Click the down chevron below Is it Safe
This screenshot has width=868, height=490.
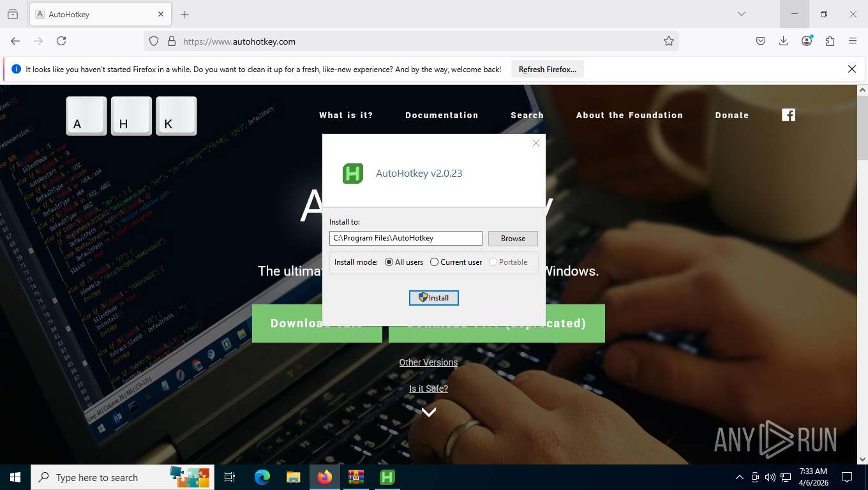click(x=429, y=412)
